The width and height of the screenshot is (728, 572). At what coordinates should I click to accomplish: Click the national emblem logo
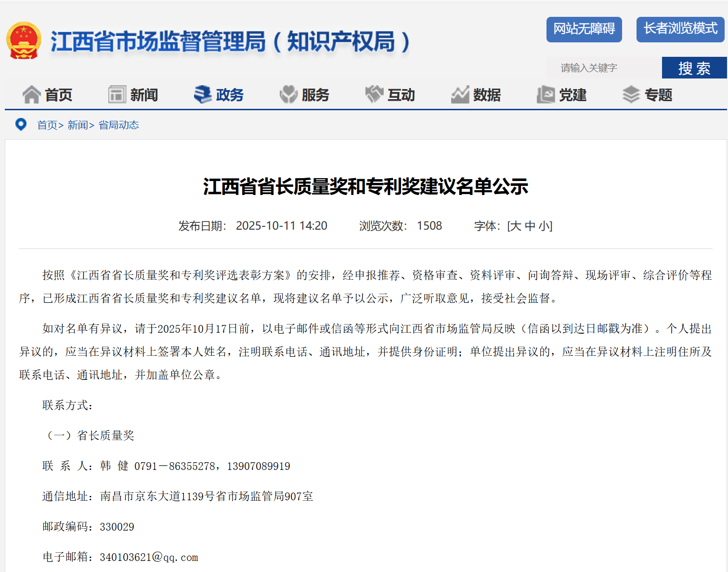(24, 40)
